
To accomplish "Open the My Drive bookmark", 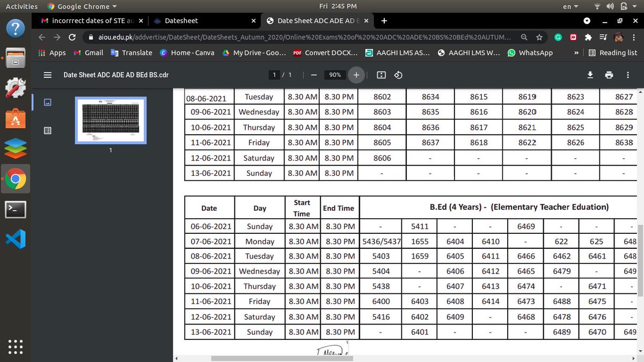I will pos(254,53).
